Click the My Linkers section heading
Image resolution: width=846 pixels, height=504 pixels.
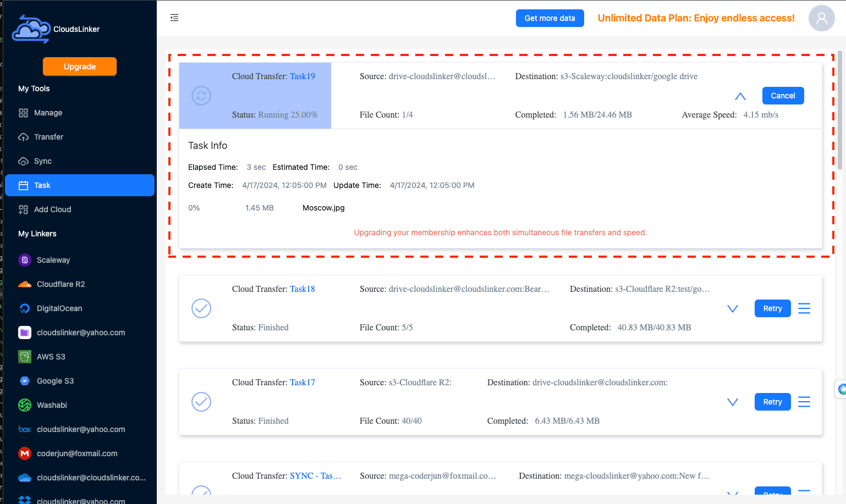pyautogui.click(x=37, y=234)
